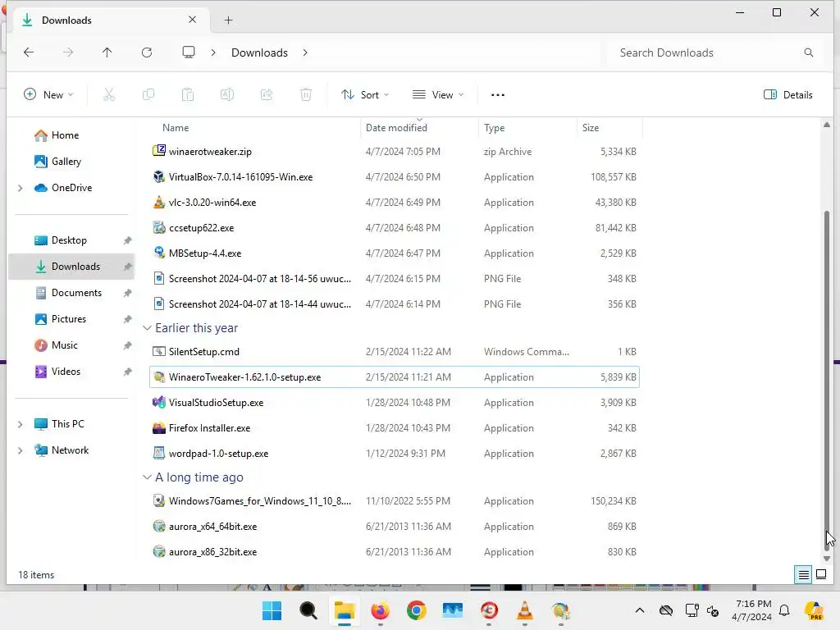The image size is (840, 630).
Task: Go forward with the right arrow
Action: 68,52
